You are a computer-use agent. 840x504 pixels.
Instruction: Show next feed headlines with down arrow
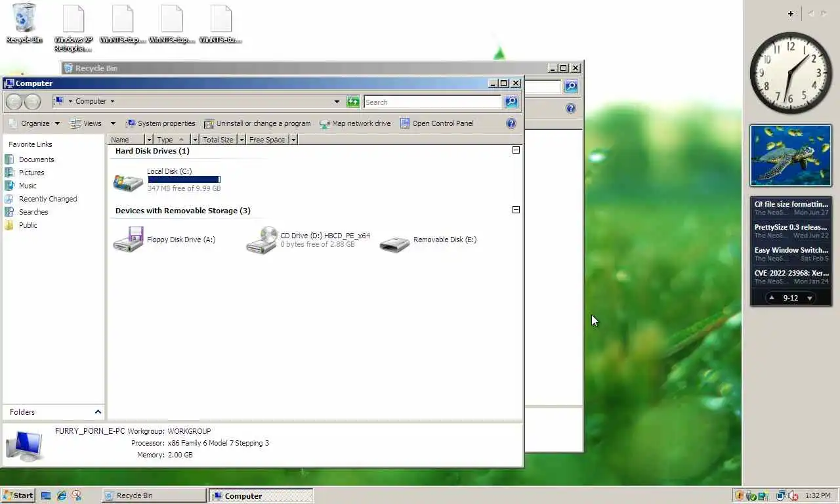click(x=810, y=298)
